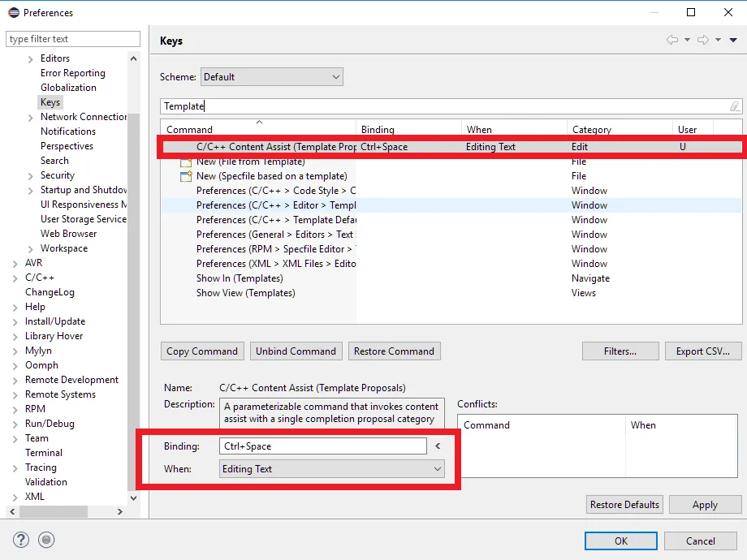Viewport: 747px width, 560px height.
Task: Open the Keys page view menu triangle
Action: coord(733,40)
